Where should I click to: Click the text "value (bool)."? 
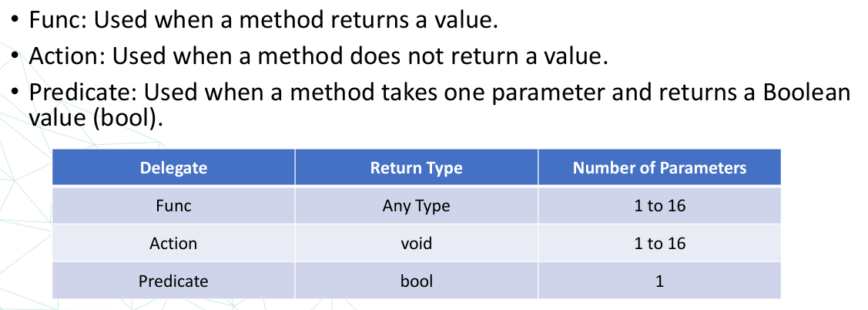click(96, 118)
